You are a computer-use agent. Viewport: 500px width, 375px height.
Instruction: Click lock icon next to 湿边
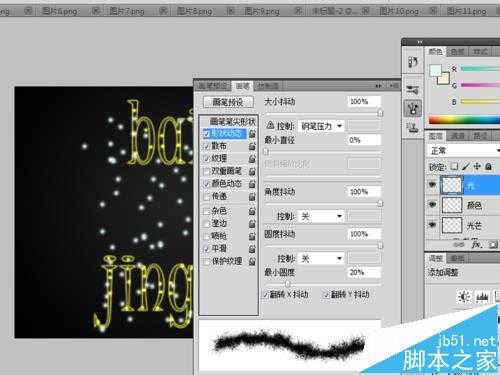252,223
